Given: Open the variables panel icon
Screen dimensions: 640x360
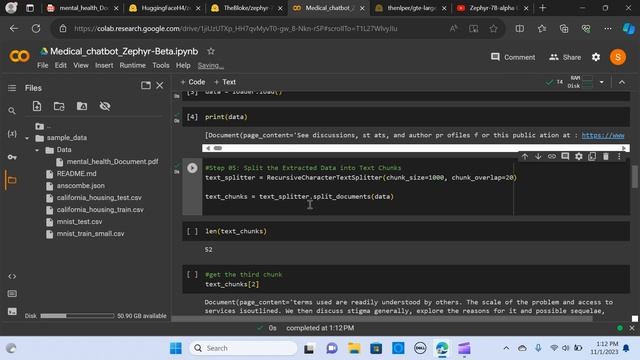Looking at the screenshot, I should (12, 134).
